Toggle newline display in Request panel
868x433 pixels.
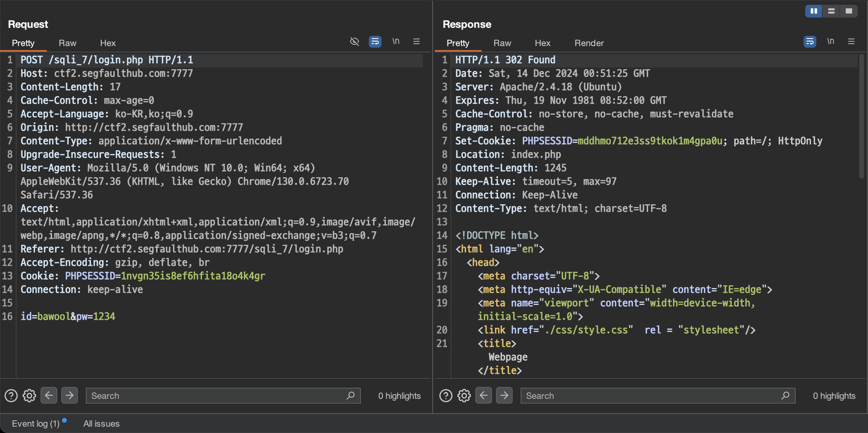pyautogui.click(x=396, y=41)
